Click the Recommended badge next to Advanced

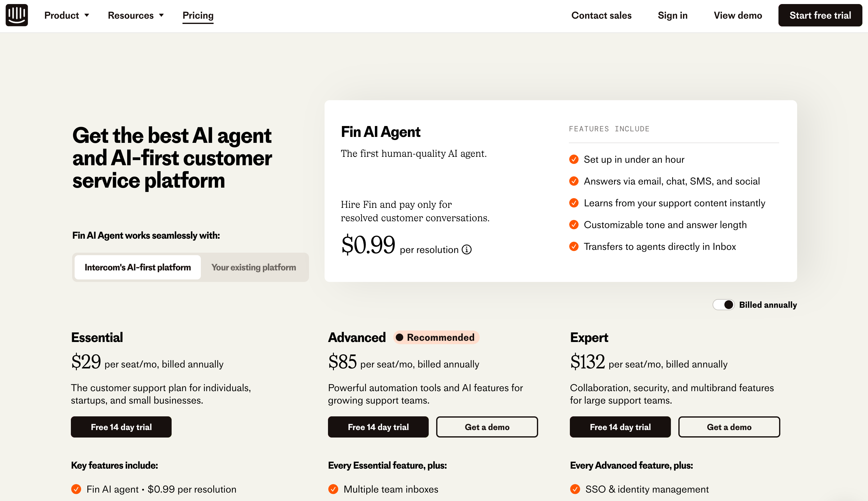coord(436,337)
